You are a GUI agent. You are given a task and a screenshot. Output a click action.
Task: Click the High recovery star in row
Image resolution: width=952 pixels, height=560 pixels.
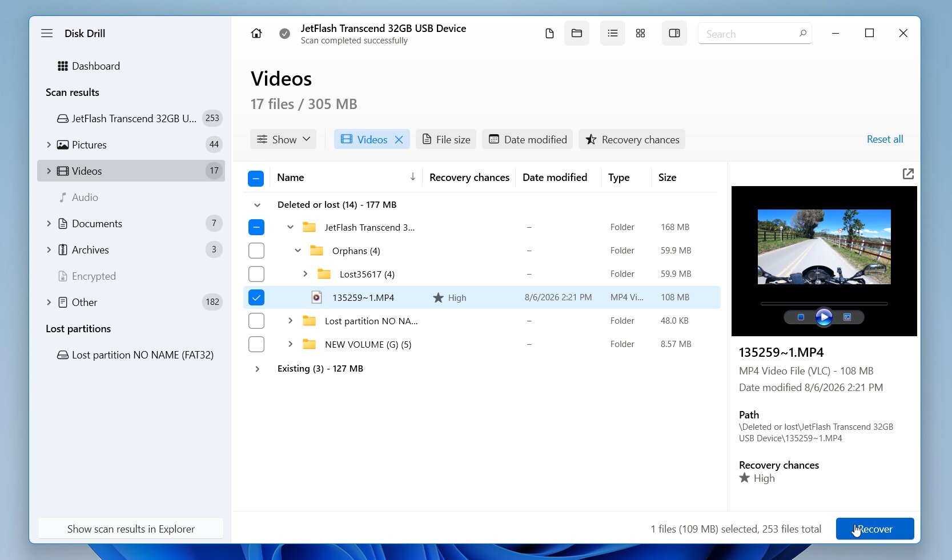point(438,297)
